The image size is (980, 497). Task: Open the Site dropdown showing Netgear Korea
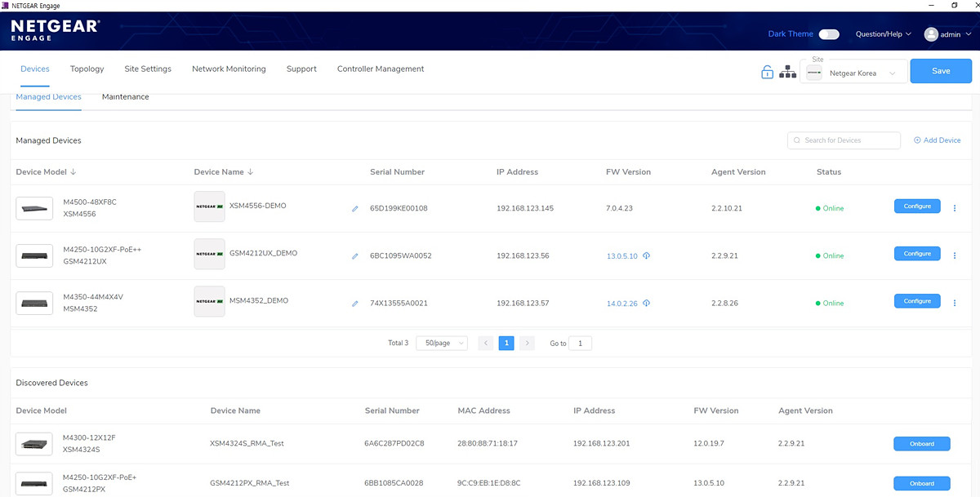tap(853, 73)
